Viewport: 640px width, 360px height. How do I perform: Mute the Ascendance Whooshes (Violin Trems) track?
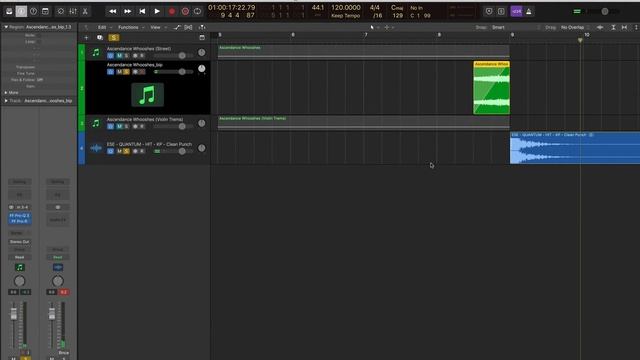[119, 127]
